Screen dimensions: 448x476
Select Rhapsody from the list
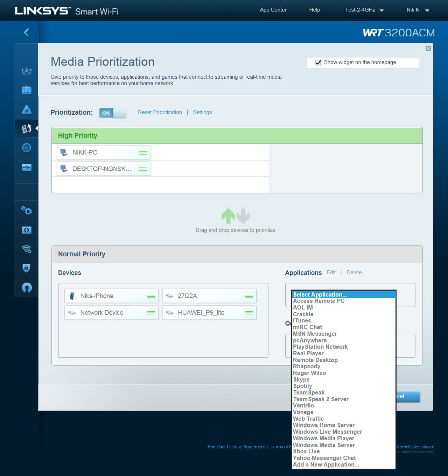(x=344, y=366)
